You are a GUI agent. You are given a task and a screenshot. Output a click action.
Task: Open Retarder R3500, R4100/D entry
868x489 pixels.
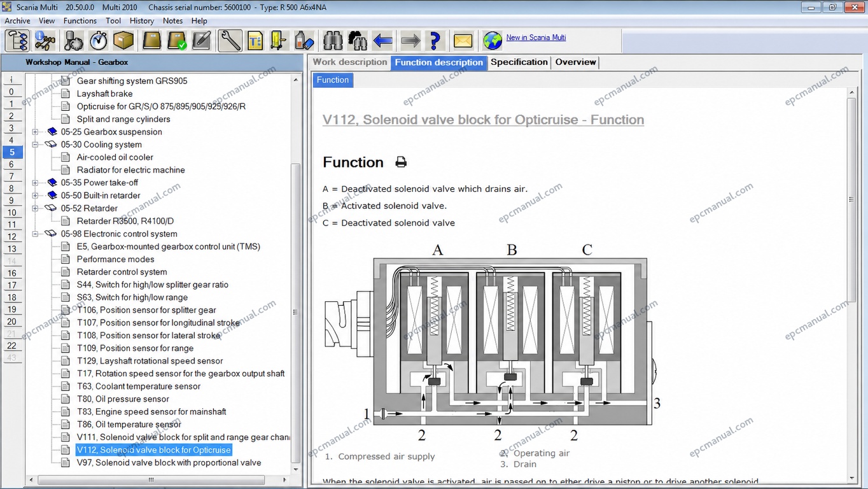coord(125,221)
